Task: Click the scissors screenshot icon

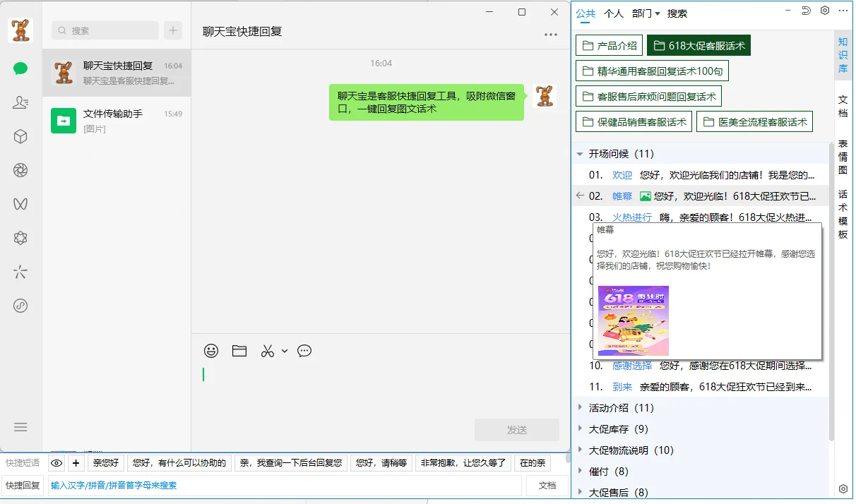Action: pyautogui.click(x=267, y=351)
